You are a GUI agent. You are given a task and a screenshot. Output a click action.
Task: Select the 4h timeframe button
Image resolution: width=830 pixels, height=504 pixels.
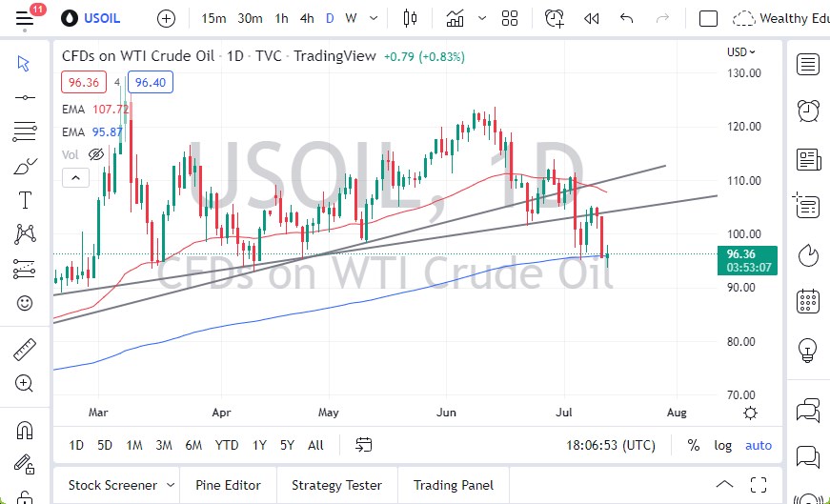307,18
